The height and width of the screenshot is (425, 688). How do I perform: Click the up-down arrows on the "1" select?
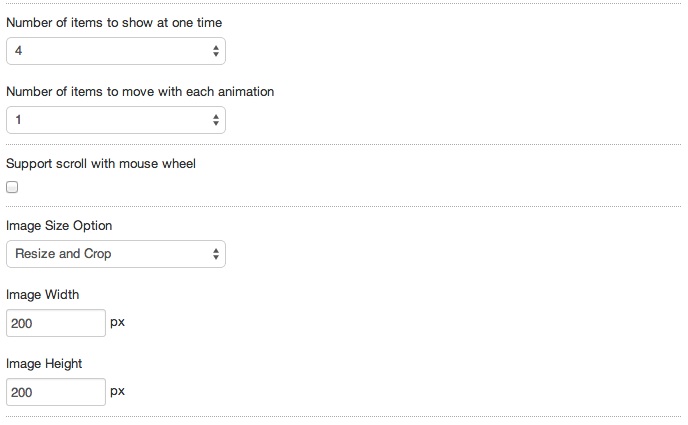pos(217,120)
